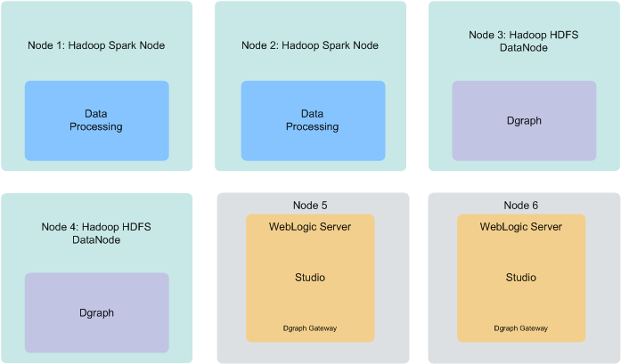Click the Studio label in Node 5
The image size is (621, 364).
click(x=310, y=278)
